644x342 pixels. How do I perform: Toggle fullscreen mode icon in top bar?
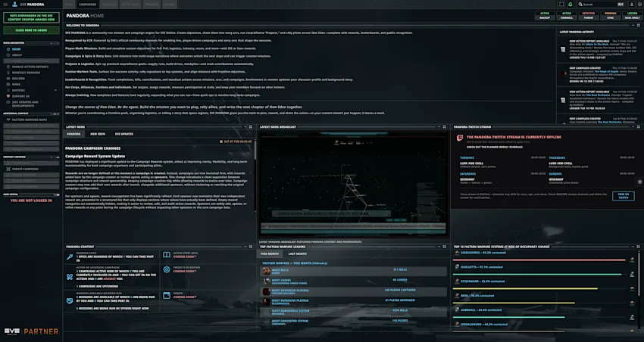tap(561, 5)
